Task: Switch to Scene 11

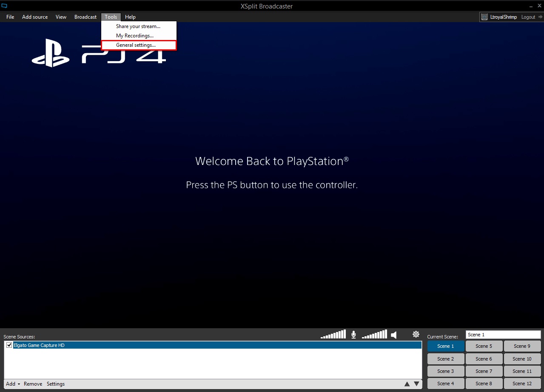Action: pos(522,371)
